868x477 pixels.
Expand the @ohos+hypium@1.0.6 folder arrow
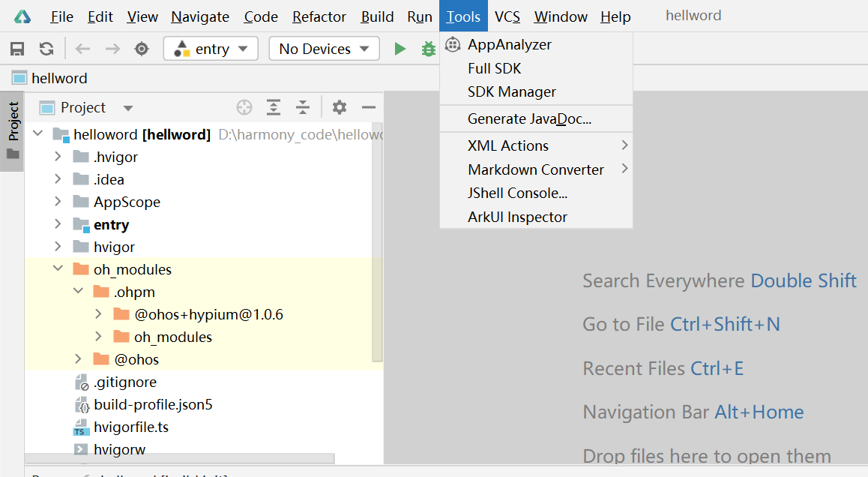98,314
